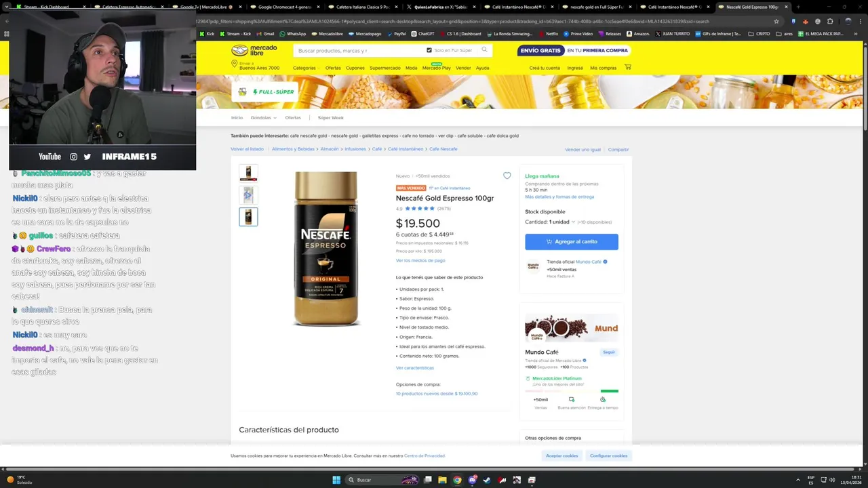Click 'Vender uno igual' link
The width and height of the screenshot is (868, 488).
(x=583, y=149)
